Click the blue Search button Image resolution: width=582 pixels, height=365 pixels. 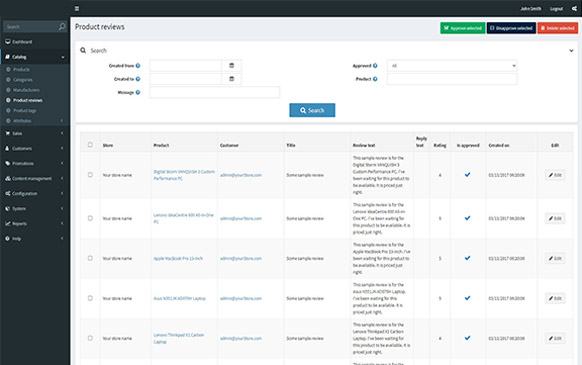coord(312,110)
